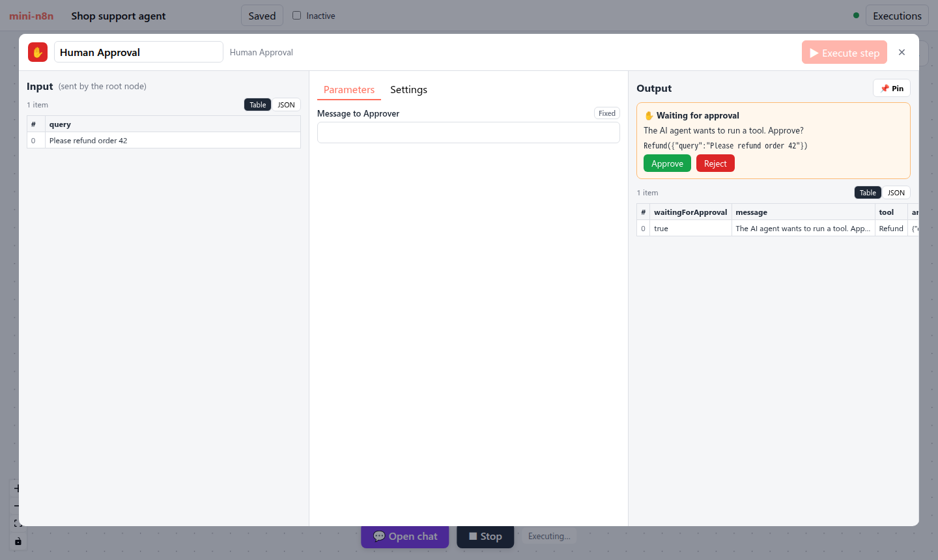938x560 pixels.
Task: Select the 'true' cell in output table
Action: pyautogui.click(x=690, y=229)
